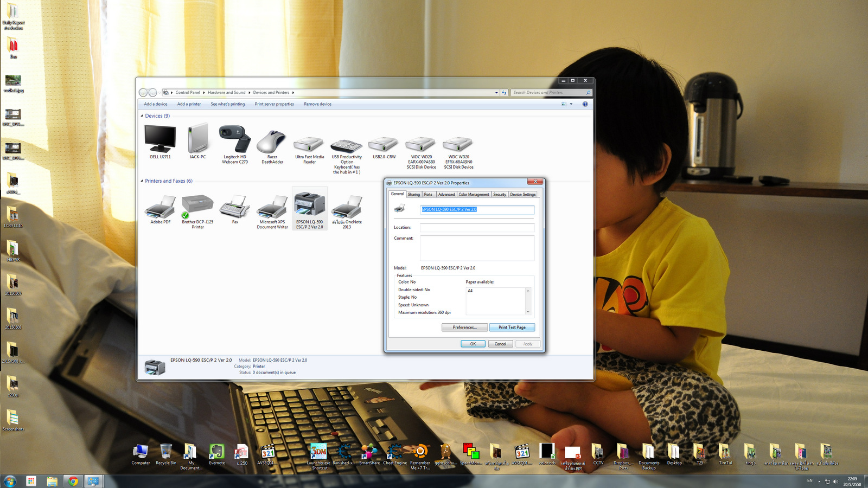Switch to the Color Management tab
The width and height of the screenshot is (868, 488).
click(x=474, y=195)
